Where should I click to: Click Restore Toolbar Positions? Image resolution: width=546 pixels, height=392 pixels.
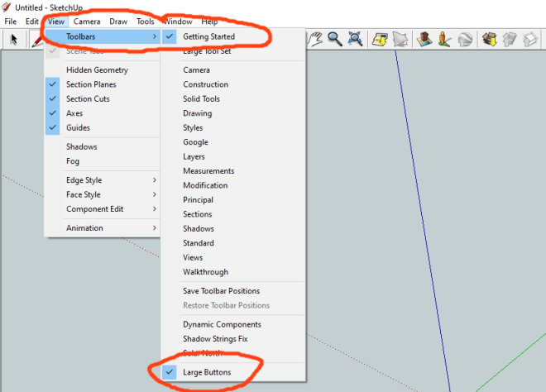(233, 305)
